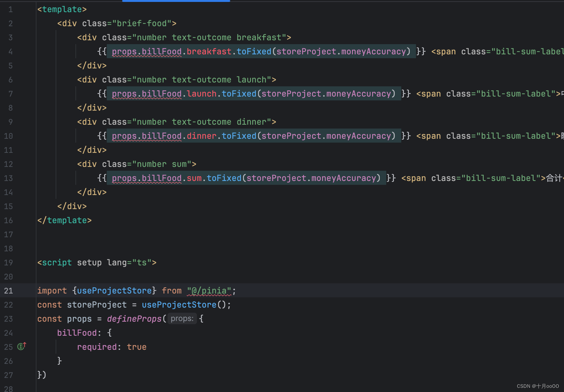Image resolution: width=564 pixels, height=392 pixels.
Task: Click the "brief-food" class value
Action: pyautogui.click(x=142, y=23)
